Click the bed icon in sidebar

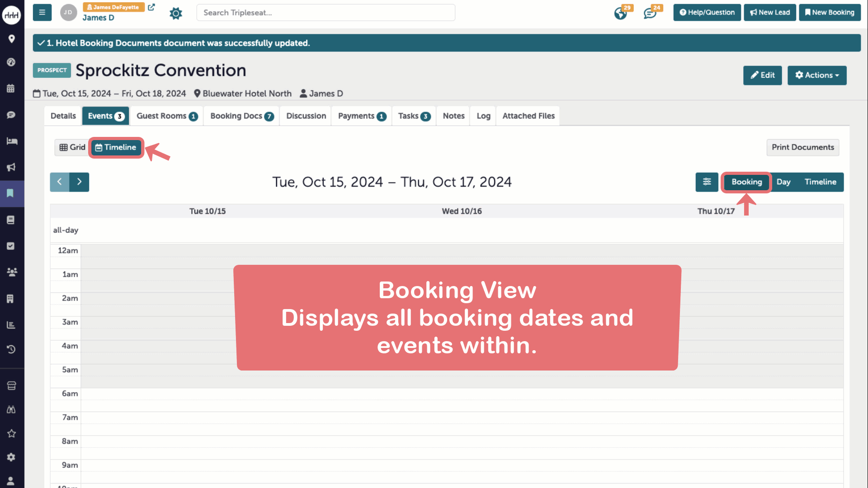coord(12,141)
